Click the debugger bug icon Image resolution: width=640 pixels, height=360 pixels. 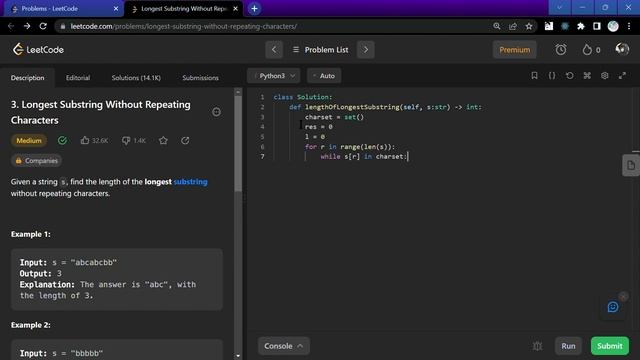tap(538, 346)
